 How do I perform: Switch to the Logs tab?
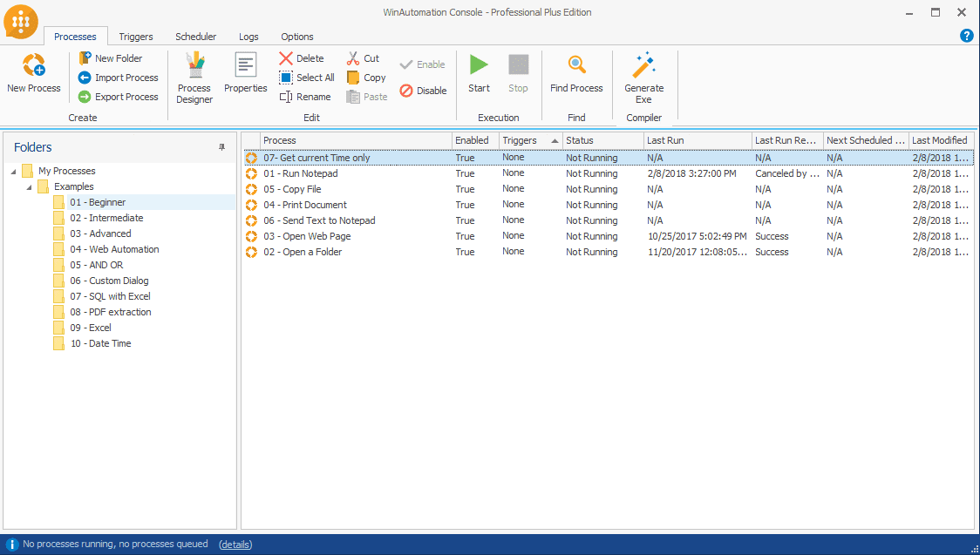(x=248, y=37)
